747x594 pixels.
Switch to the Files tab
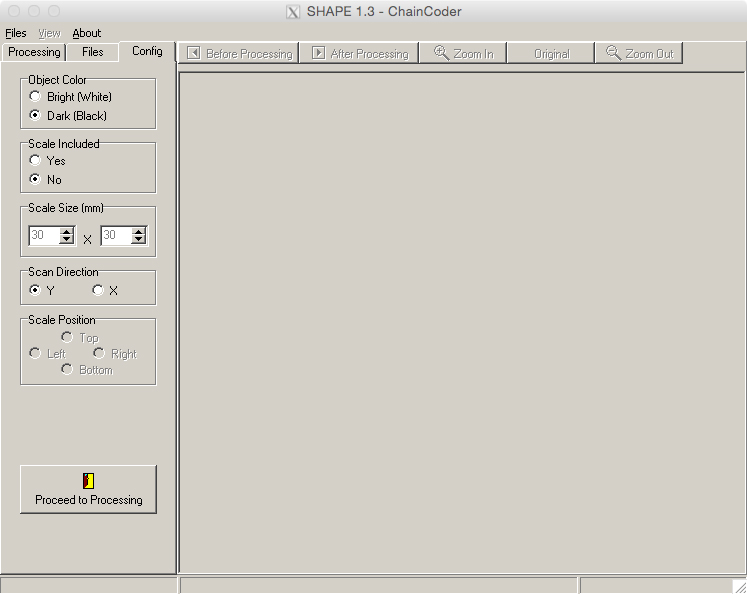click(x=92, y=52)
